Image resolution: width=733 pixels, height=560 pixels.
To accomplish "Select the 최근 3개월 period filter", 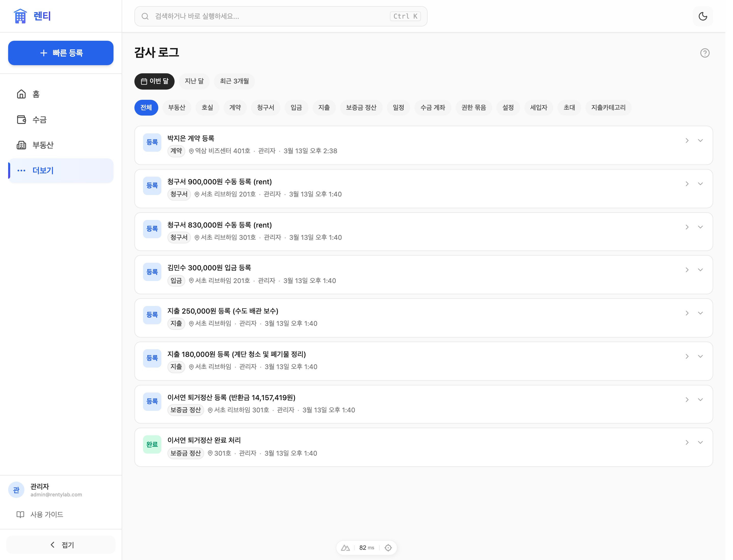I will (x=234, y=81).
